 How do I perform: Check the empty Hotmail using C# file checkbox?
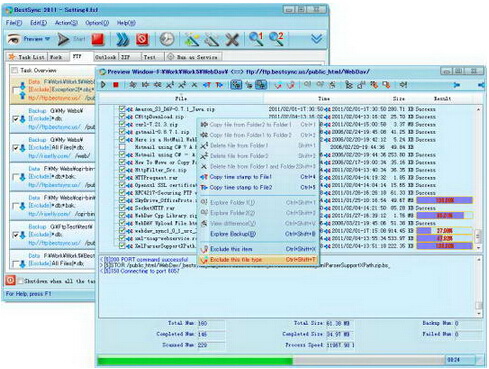122,147
